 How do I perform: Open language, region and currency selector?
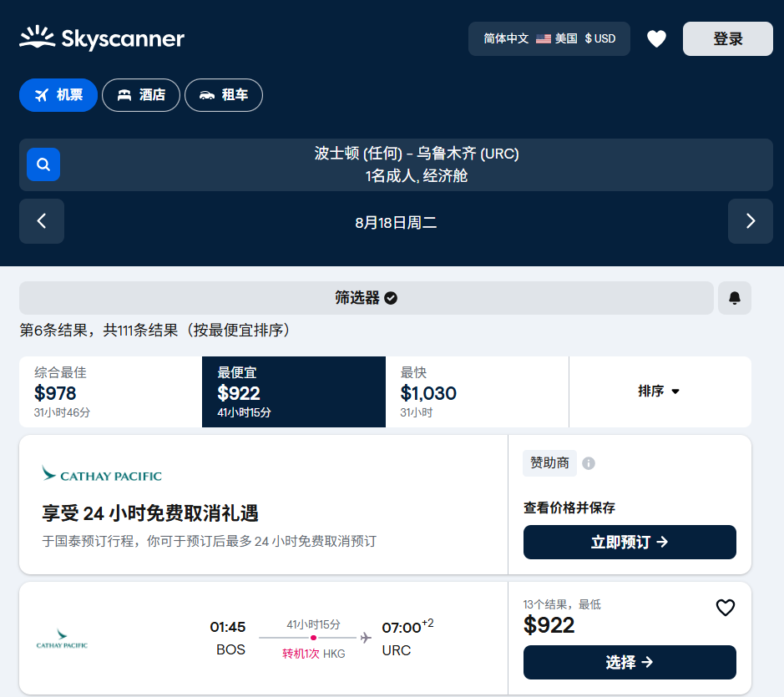[549, 39]
